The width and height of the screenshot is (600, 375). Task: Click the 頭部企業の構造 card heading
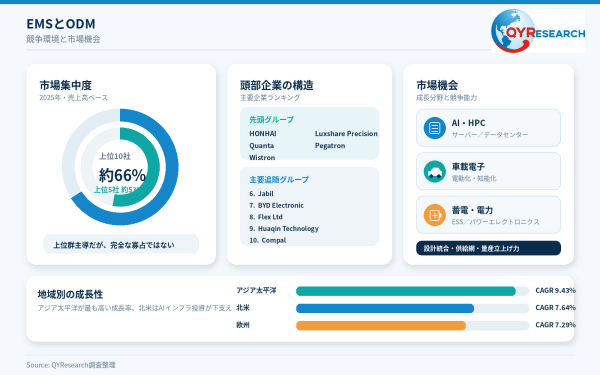[x=277, y=85]
